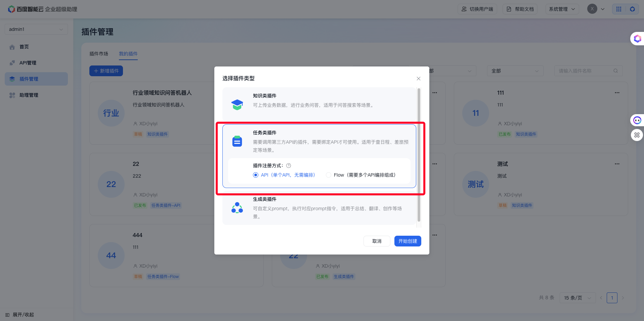Click the 任务类插件 title in dialog

[265, 133]
